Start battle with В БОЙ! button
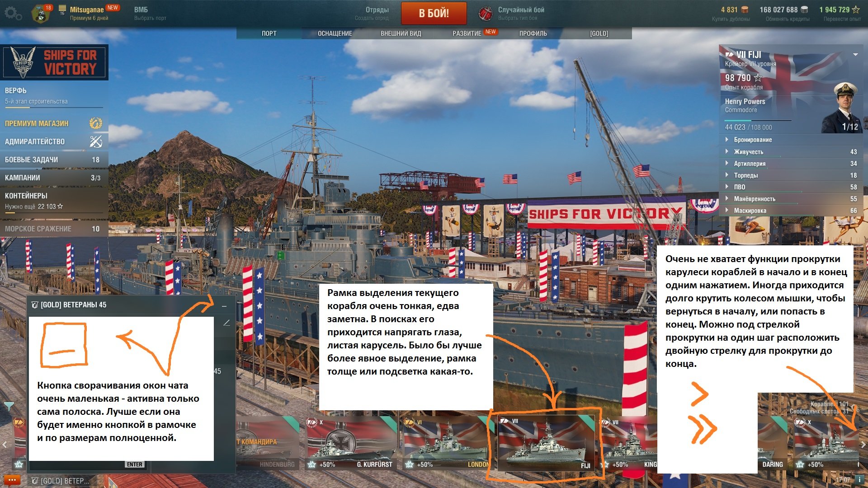Viewport: 868px width, 488px height. tap(434, 13)
